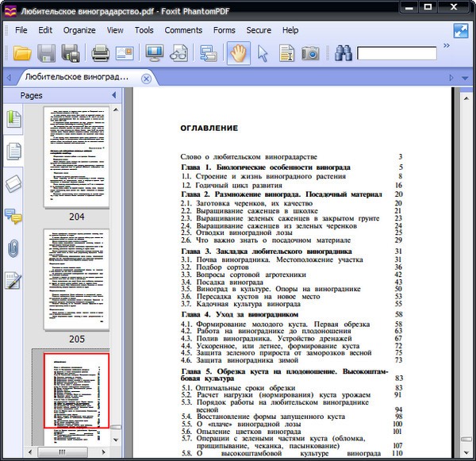Open the Pages panel icon in sidebar
This screenshot has width=476, height=461.
(13, 151)
